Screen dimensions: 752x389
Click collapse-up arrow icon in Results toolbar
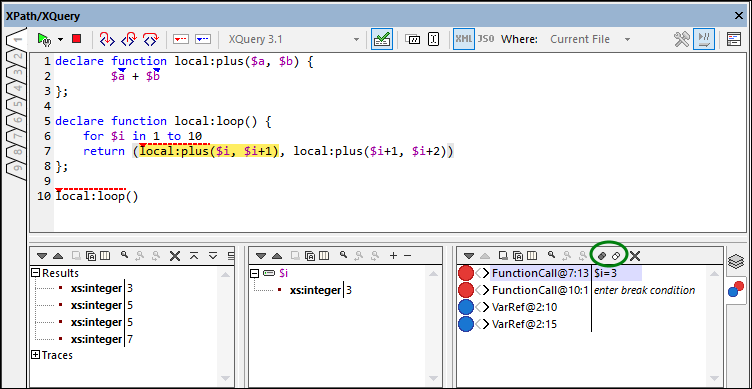tap(194, 256)
